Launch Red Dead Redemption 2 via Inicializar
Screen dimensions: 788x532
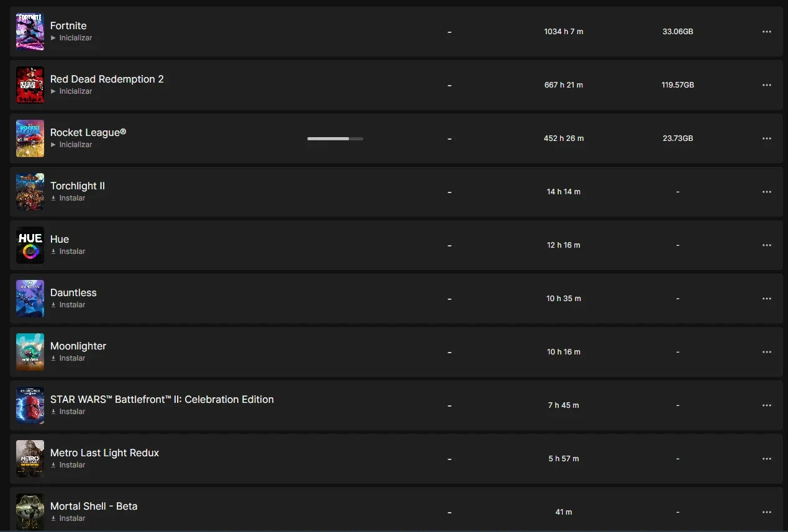tap(71, 91)
